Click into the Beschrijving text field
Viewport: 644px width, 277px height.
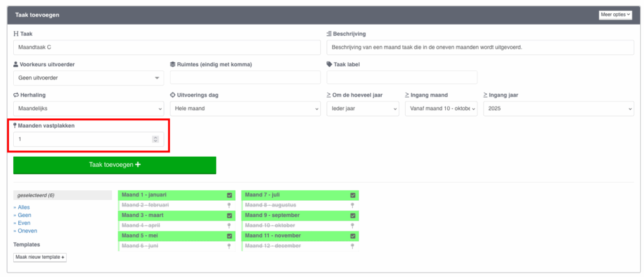point(480,47)
